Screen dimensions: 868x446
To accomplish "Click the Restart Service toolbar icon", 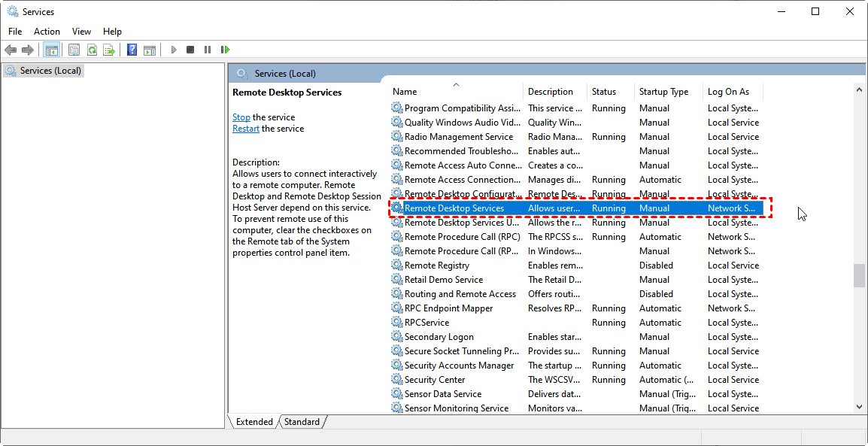I will pos(225,50).
